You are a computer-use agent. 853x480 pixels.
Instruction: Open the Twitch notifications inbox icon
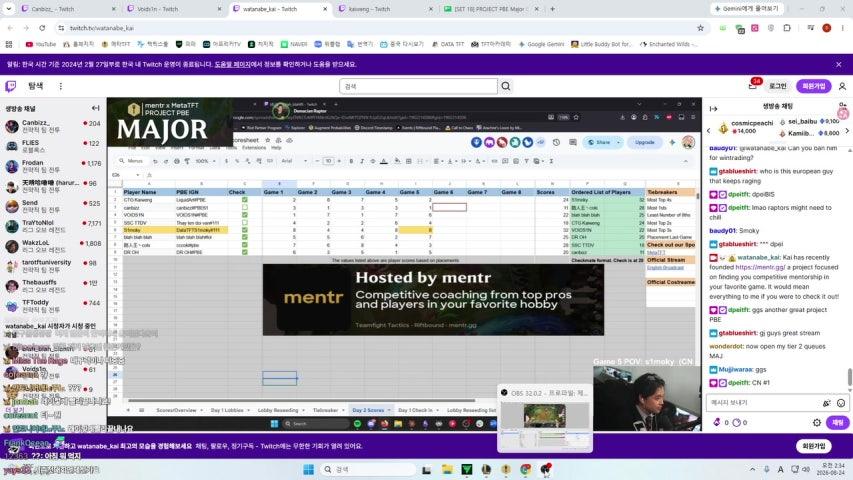(x=753, y=85)
